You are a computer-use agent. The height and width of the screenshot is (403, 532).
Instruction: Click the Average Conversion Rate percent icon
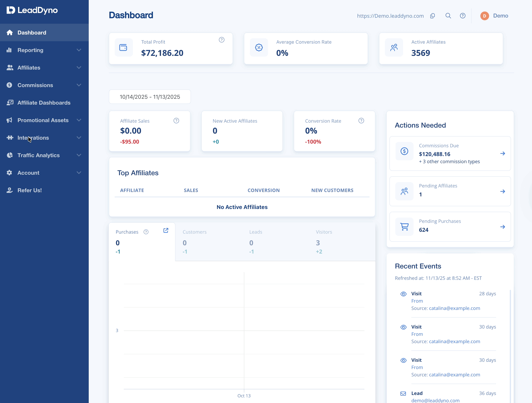(259, 48)
